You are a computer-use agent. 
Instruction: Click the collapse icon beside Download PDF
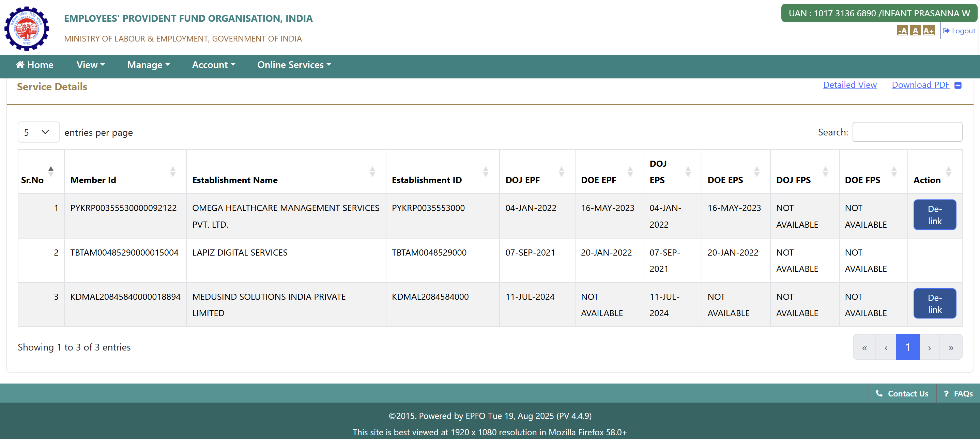pos(958,85)
